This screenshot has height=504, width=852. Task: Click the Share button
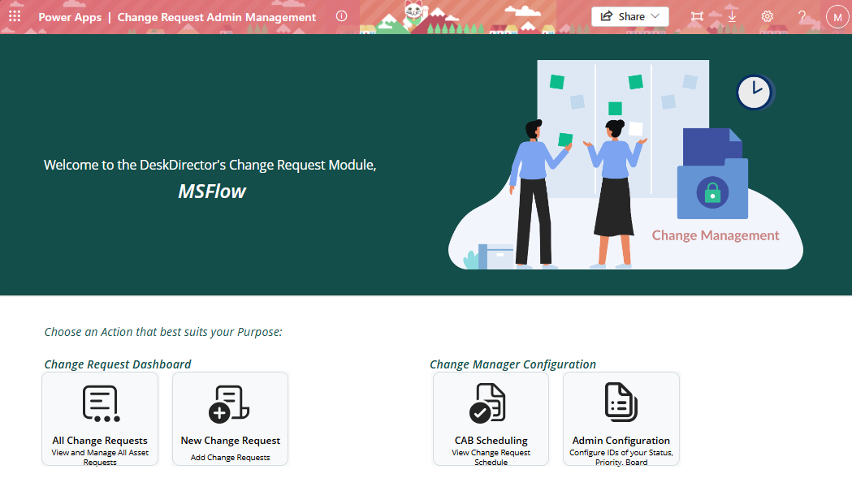(x=629, y=16)
